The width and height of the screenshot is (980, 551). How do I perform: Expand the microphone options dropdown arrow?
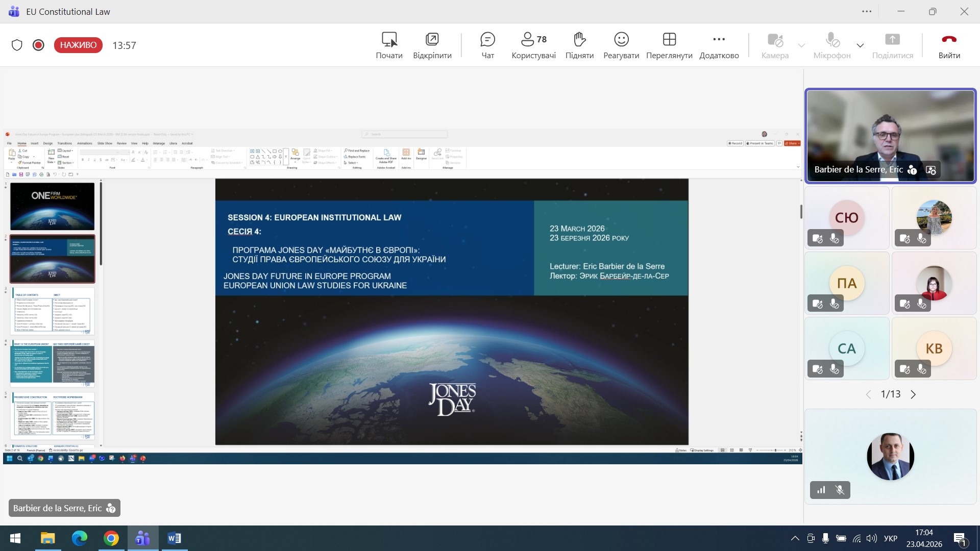click(860, 45)
